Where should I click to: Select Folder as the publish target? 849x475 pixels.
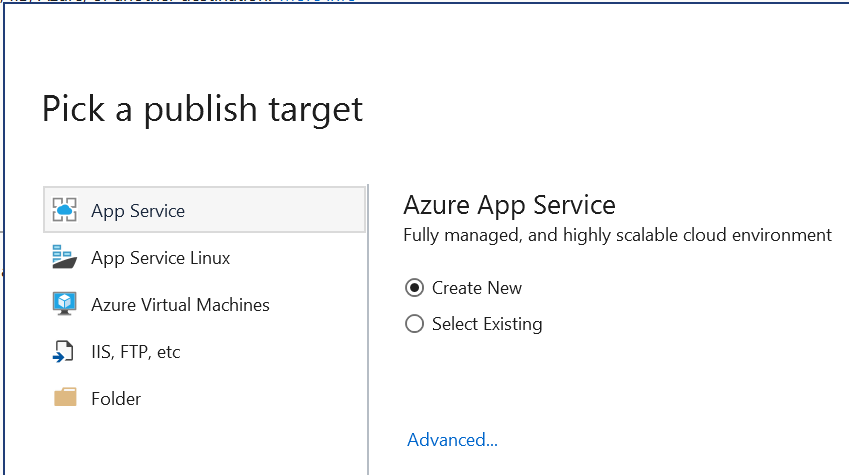pos(116,399)
